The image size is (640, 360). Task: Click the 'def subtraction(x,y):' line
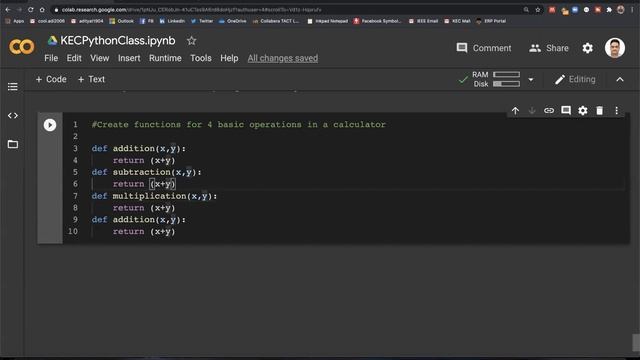(147, 172)
